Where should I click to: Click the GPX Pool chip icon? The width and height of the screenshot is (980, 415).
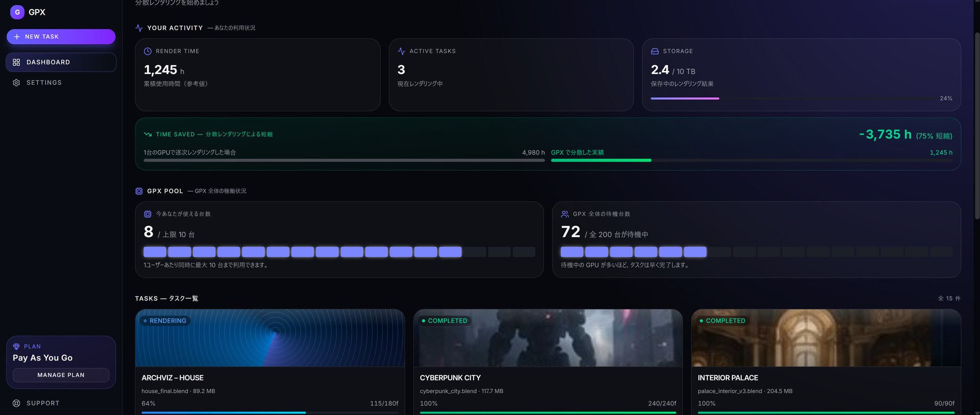[139, 191]
